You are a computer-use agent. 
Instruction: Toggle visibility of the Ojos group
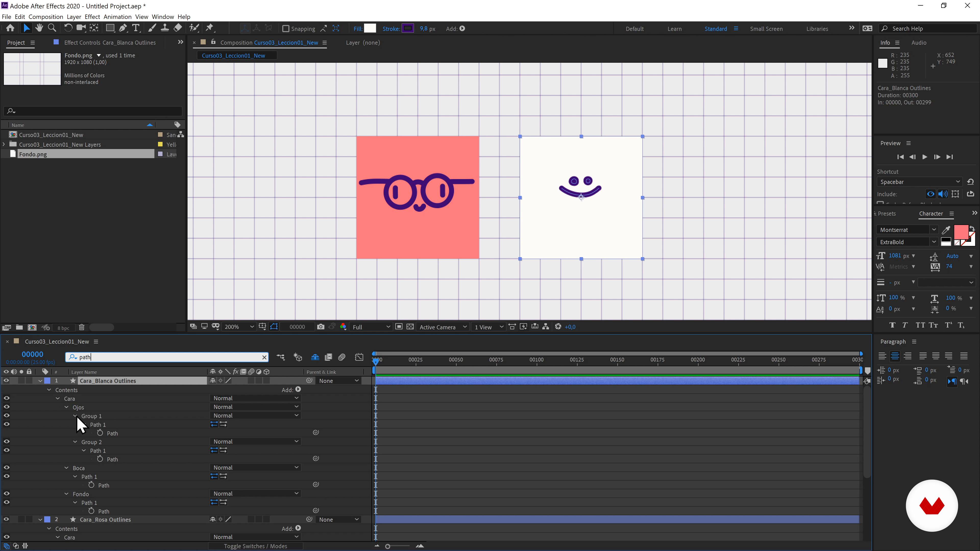6,407
